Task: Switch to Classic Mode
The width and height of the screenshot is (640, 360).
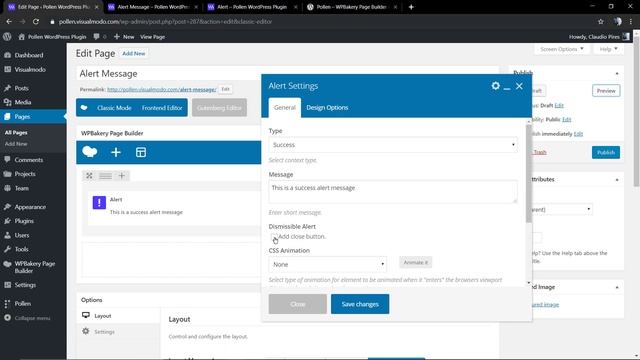Action: click(x=114, y=108)
